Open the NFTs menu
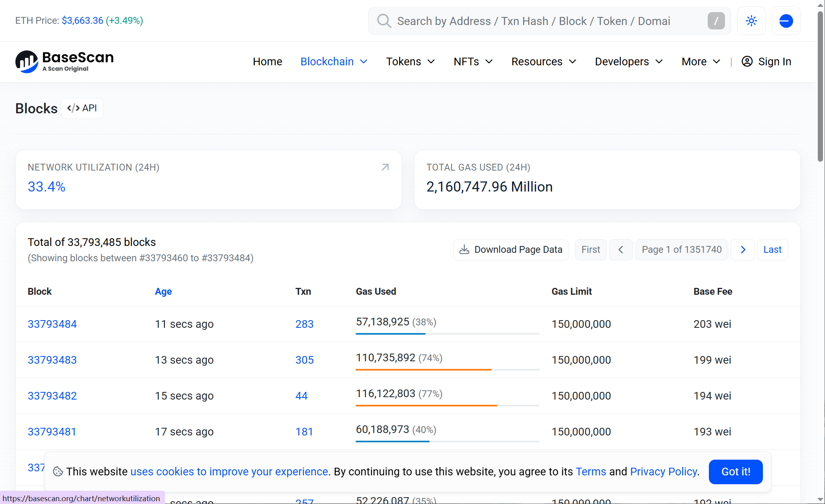 click(x=473, y=61)
